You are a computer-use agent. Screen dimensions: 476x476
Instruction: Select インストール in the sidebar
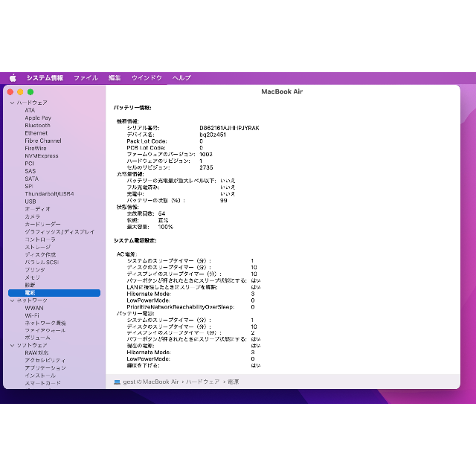[40, 376]
